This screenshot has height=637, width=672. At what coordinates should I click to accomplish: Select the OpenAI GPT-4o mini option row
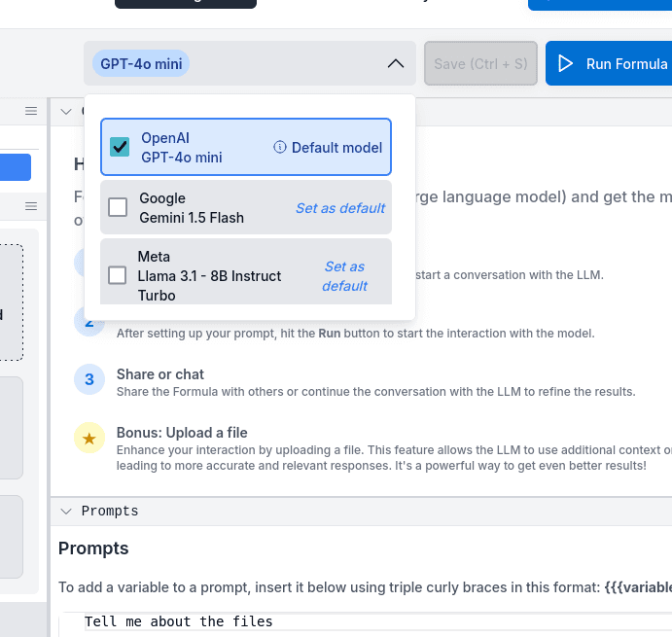click(246, 147)
